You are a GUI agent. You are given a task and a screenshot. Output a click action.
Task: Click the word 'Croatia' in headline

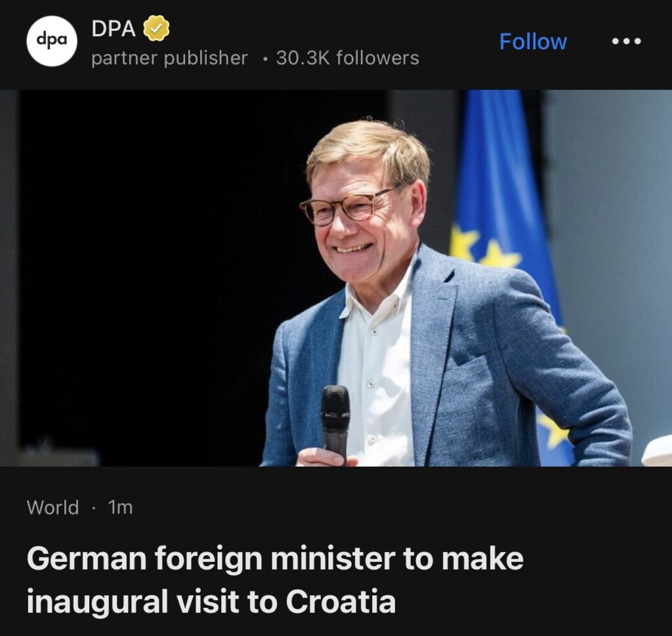point(341,602)
